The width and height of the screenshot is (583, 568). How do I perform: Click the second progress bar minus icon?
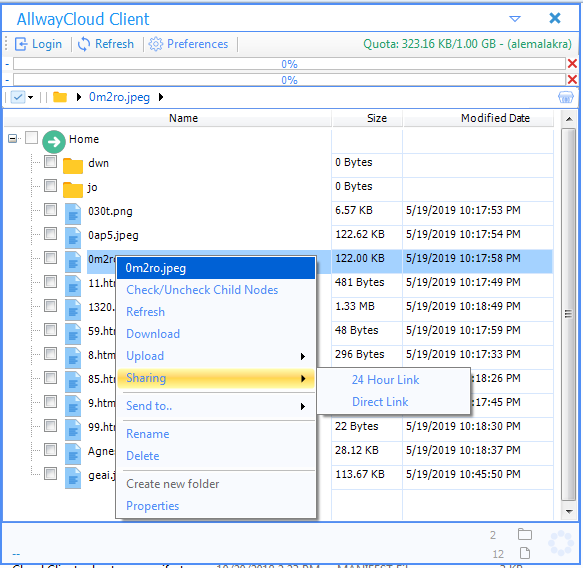(7, 80)
